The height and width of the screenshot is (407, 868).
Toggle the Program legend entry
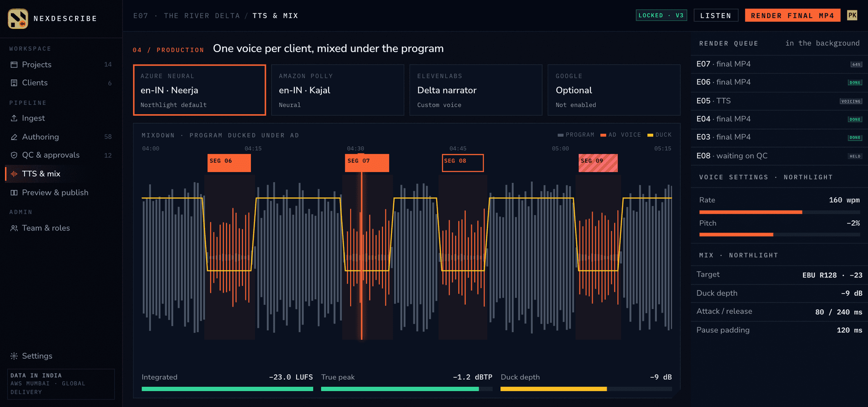pos(576,135)
